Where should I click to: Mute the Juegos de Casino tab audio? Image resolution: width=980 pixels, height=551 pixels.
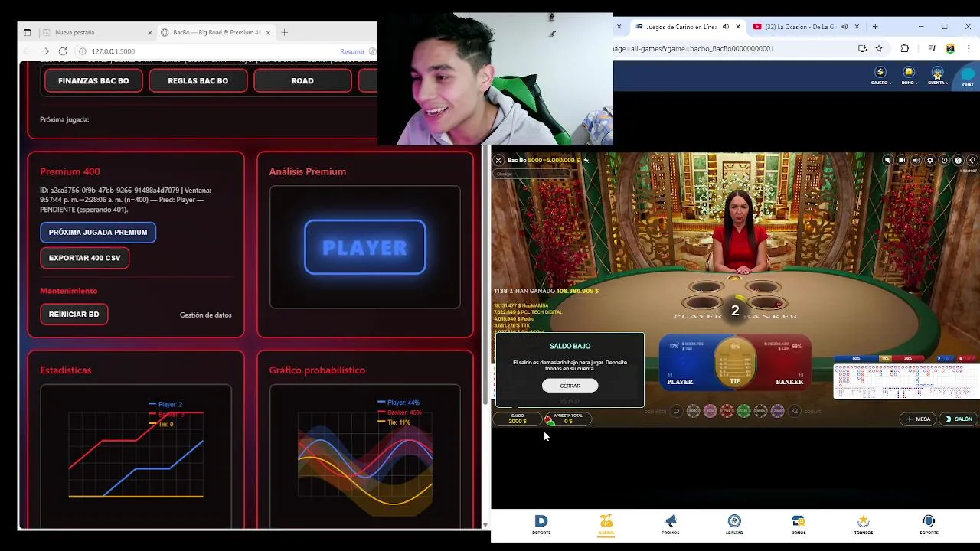(x=725, y=27)
